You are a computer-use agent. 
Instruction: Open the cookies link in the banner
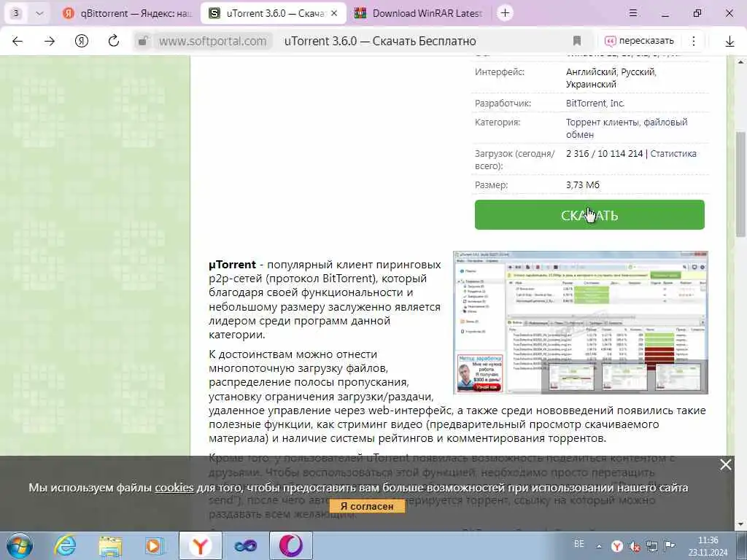click(x=174, y=488)
